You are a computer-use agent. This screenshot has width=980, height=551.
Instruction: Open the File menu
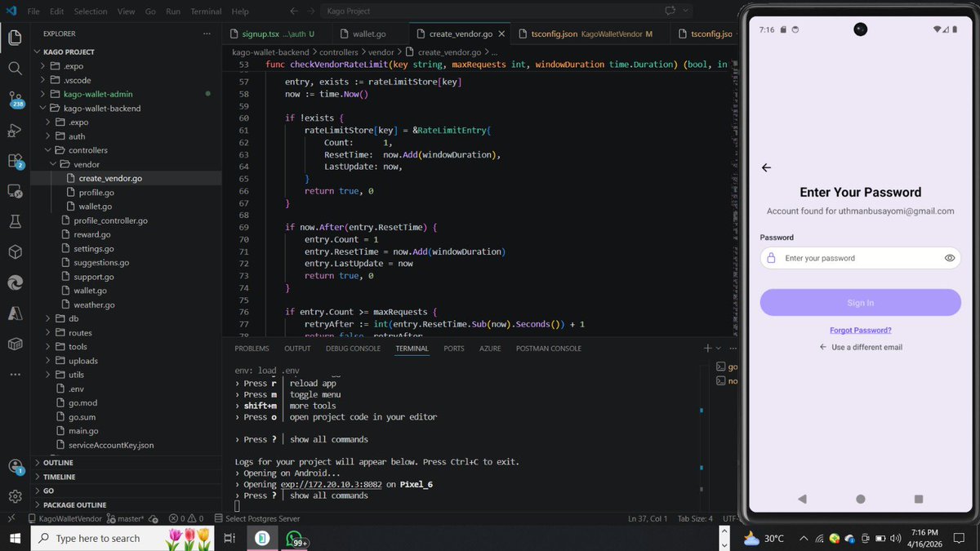[x=33, y=11]
